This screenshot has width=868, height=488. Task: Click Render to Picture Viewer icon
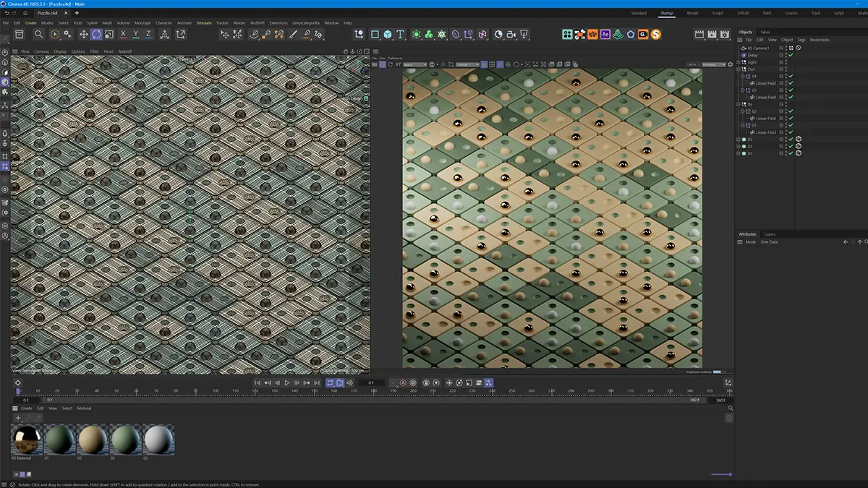tap(712, 35)
